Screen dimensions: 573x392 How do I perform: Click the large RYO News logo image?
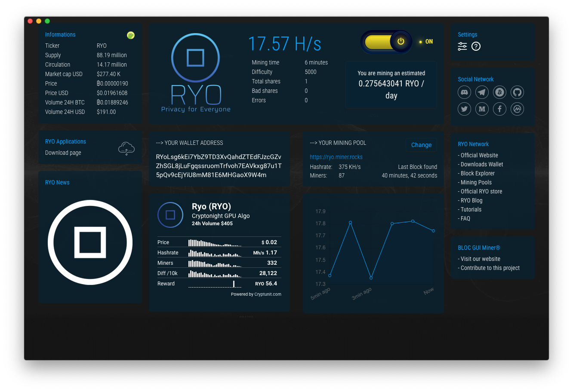(x=90, y=242)
